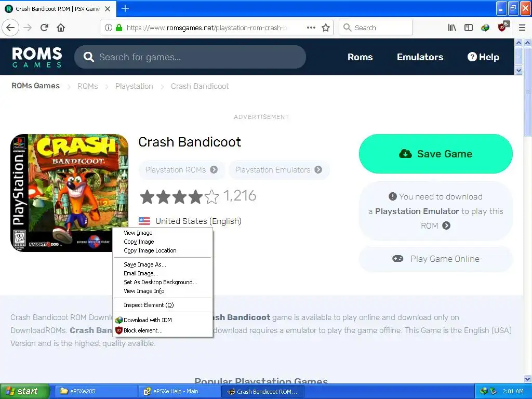532x399 pixels.
Task: Go to Playstation breadcrumb link
Action: [134, 86]
